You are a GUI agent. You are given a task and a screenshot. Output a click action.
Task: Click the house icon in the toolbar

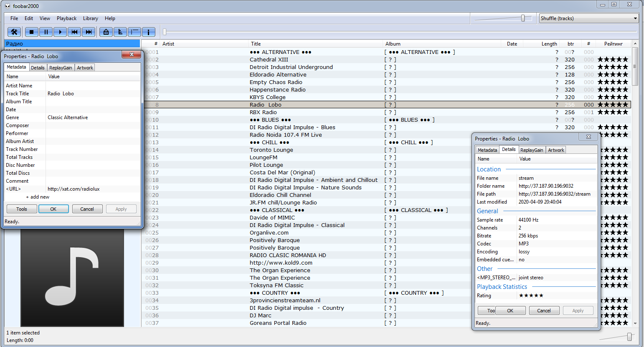tap(106, 32)
